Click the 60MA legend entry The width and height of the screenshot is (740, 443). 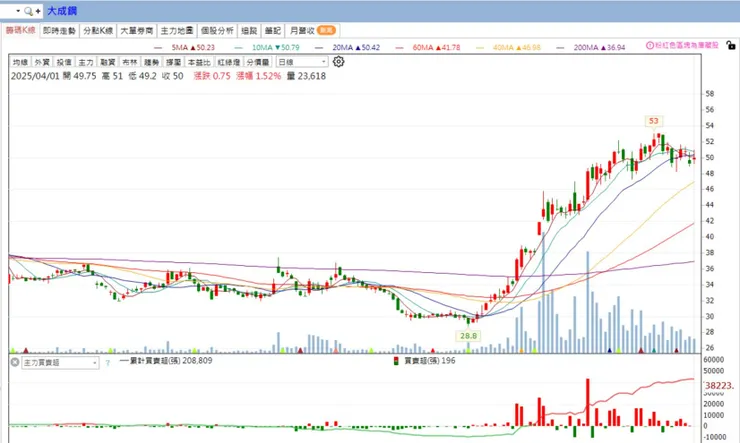pyautogui.click(x=428, y=47)
